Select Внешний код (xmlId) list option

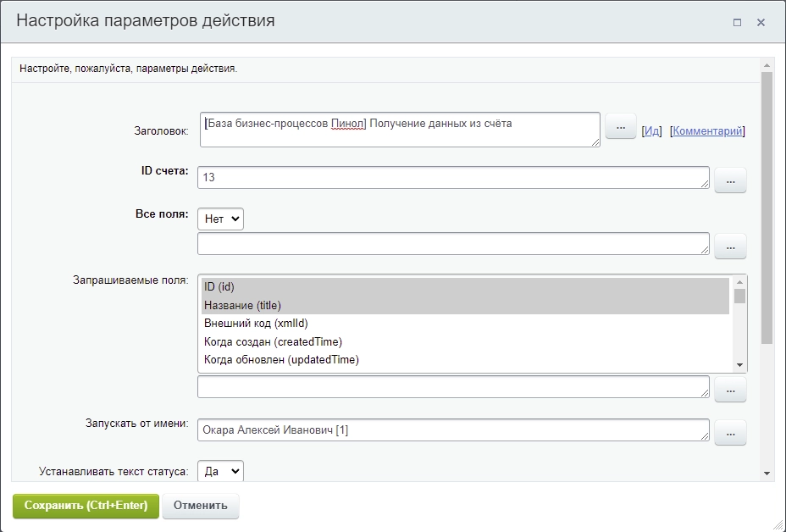pos(464,324)
